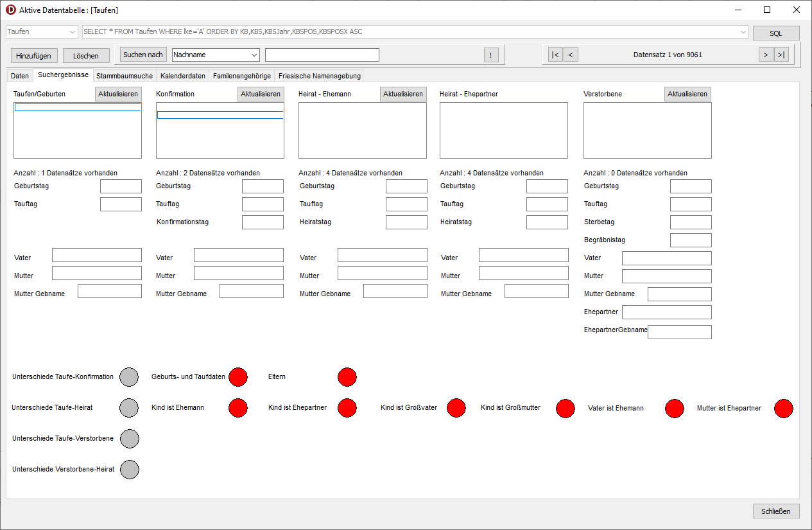Click gray Unterschiede Taufe-Heirat indicator
This screenshot has width=812, height=530.
tap(130, 408)
